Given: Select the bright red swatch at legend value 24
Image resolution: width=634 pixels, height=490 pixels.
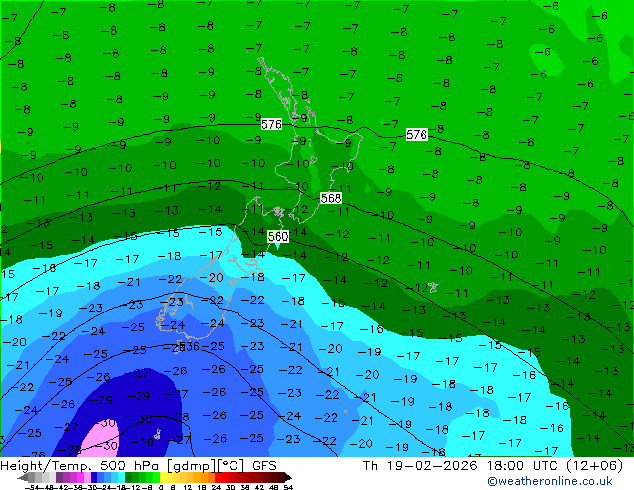Looking at the screenshot, I should click(x=218, y=477).
